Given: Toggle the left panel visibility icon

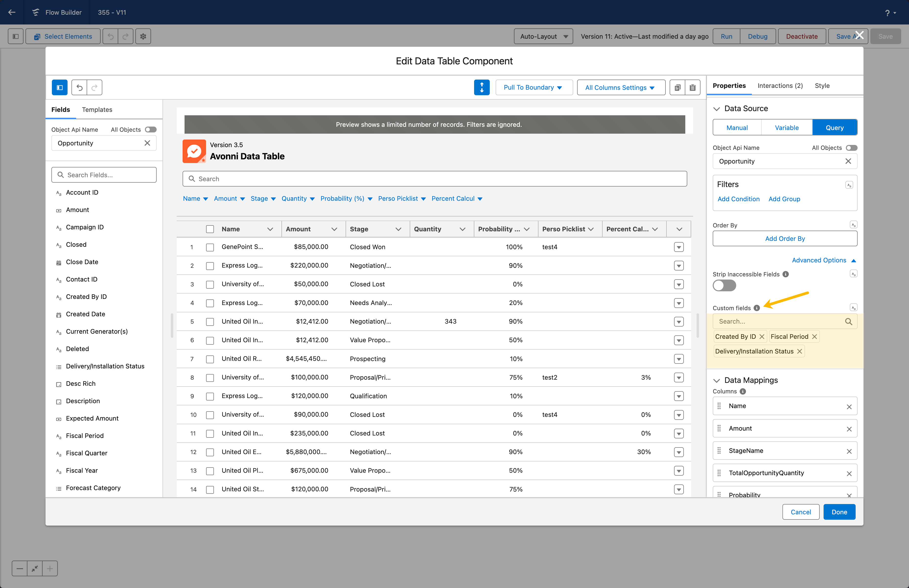Looking at the screenshot, I should coord(59,87).
